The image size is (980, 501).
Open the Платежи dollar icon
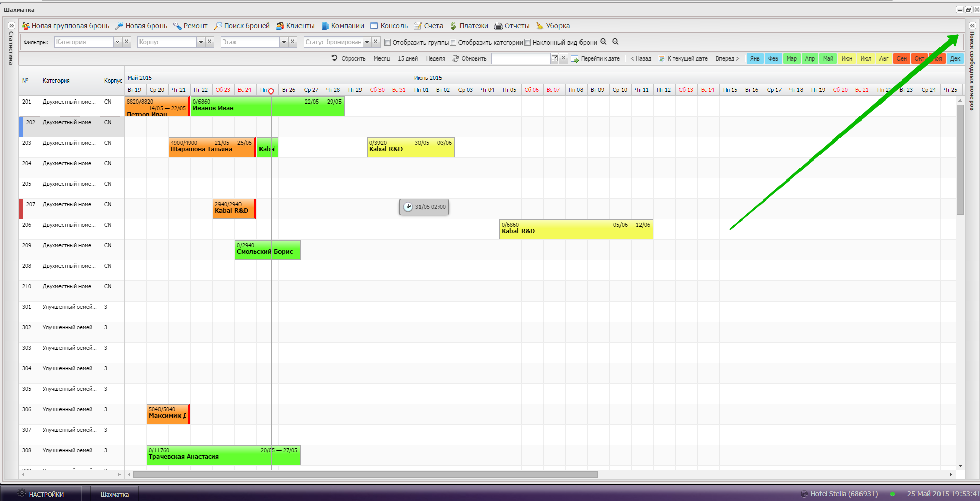(453, 26)
